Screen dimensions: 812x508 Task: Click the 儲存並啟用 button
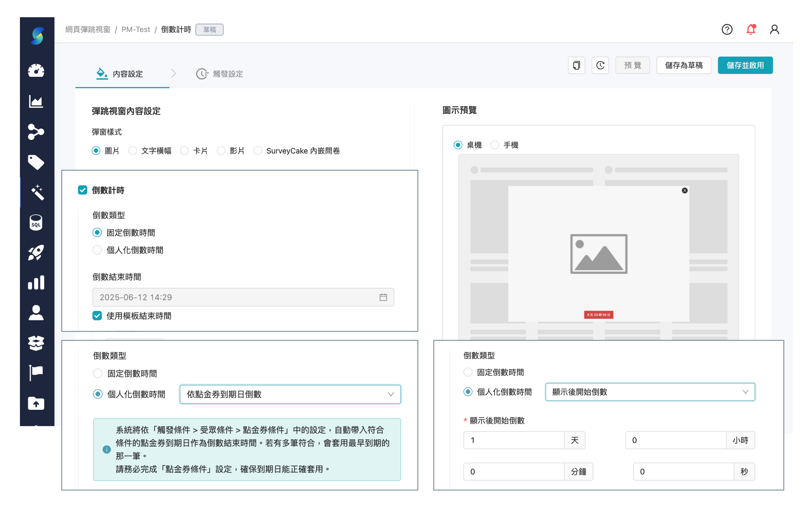(x=745, y=65)
